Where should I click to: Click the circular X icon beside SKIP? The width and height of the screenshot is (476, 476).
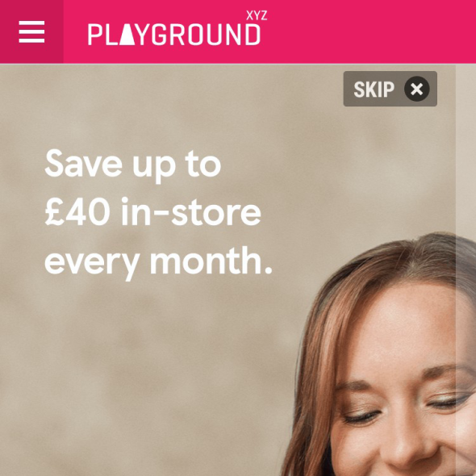pyautogui.click(x=417, y=89)
